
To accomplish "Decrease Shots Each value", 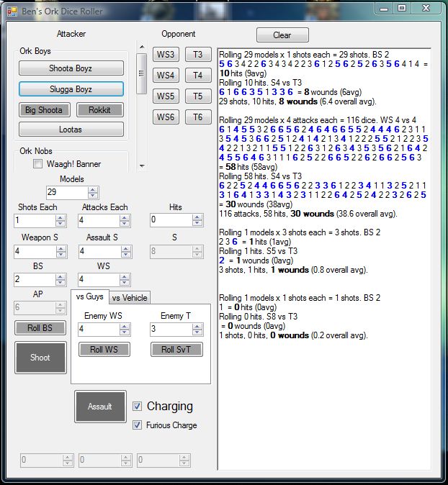I will pos(61,223).
